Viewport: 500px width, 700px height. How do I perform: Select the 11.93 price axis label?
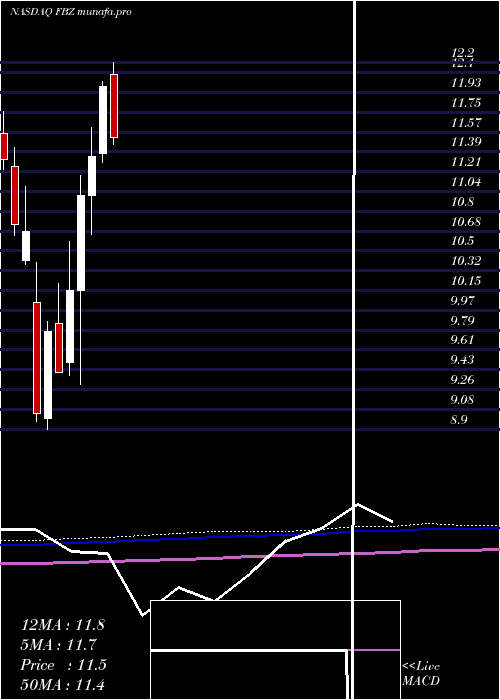pos(466,83)
